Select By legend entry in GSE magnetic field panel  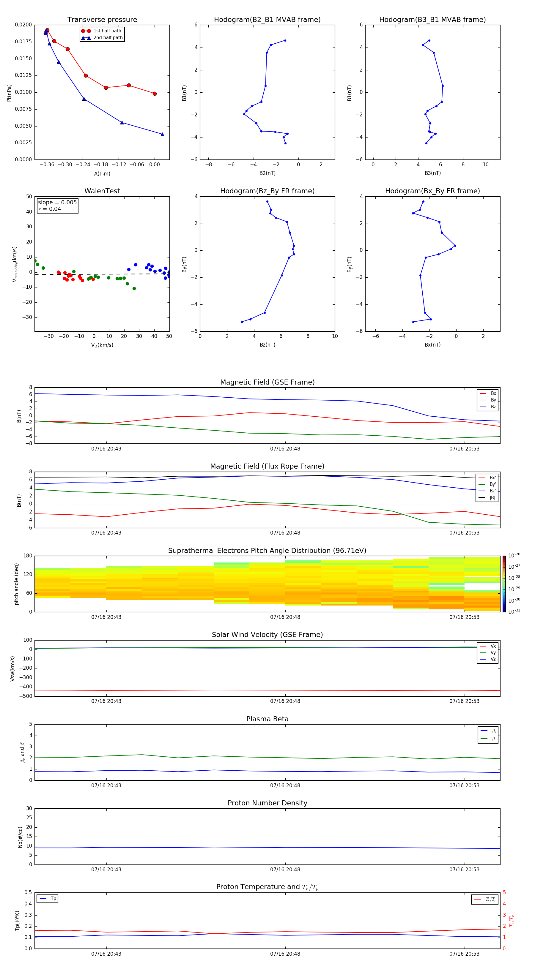[x=488, y=400]
